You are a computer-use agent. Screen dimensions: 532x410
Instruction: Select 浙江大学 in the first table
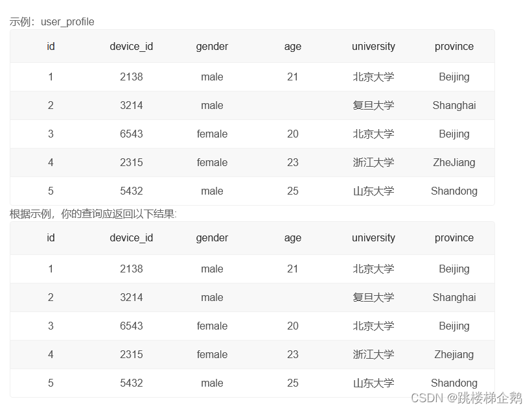(373, 162)
